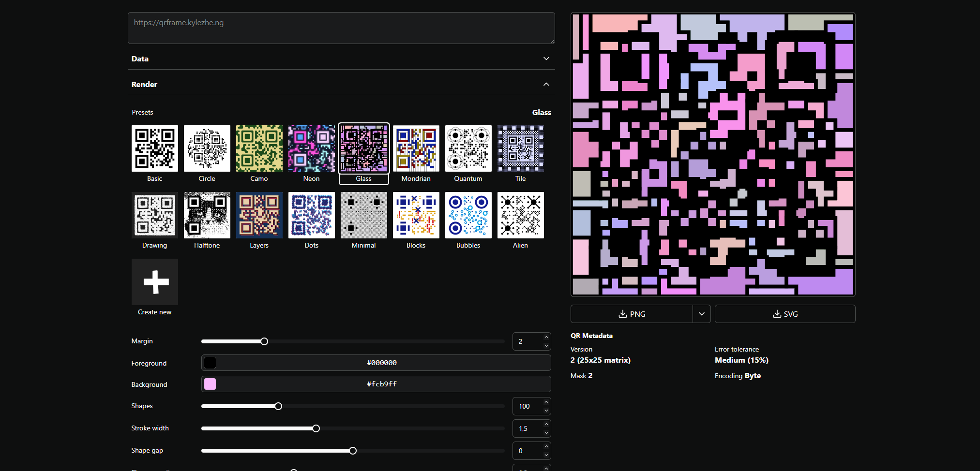Pick the Quantum preset

(x=468, y=148)
